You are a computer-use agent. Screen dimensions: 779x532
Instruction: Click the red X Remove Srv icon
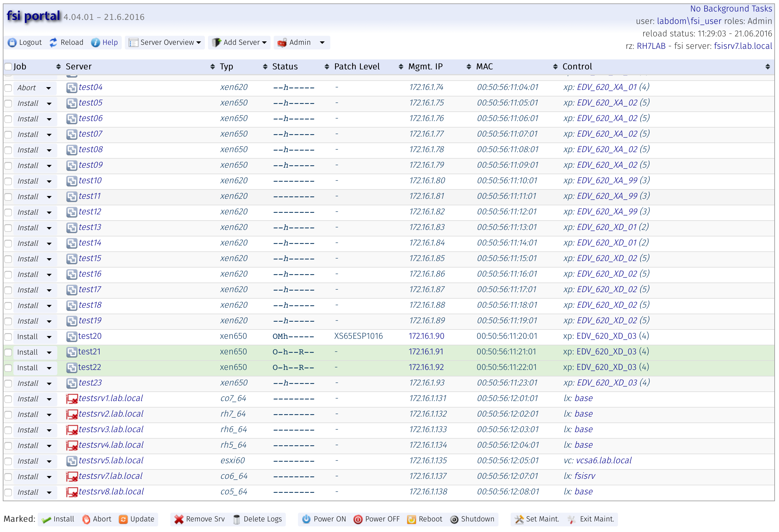179,520
